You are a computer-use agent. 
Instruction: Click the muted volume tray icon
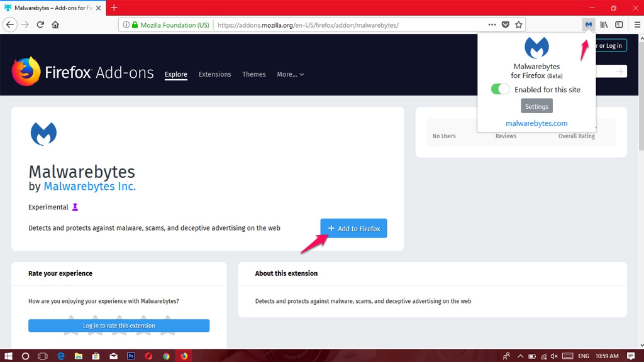[x=554, y=356]
